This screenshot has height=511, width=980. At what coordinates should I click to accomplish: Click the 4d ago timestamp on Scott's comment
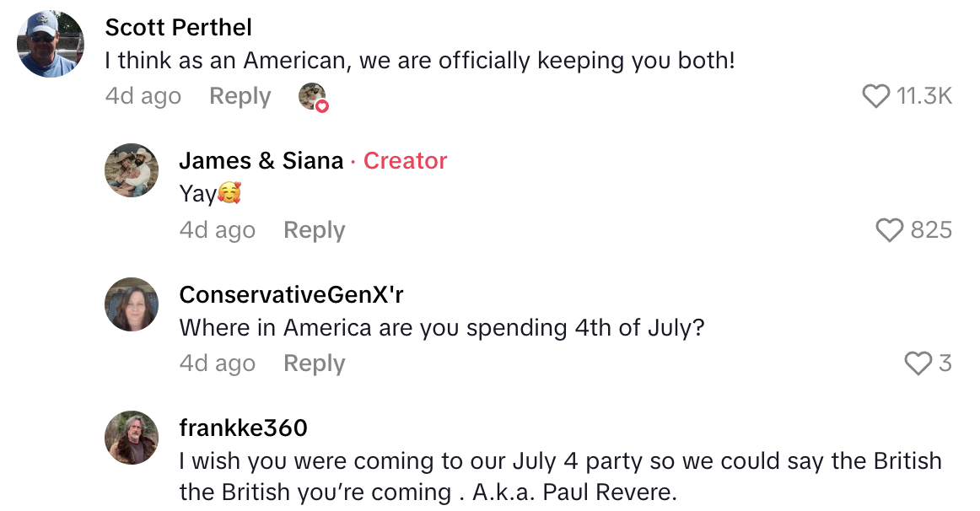(143, 95)
